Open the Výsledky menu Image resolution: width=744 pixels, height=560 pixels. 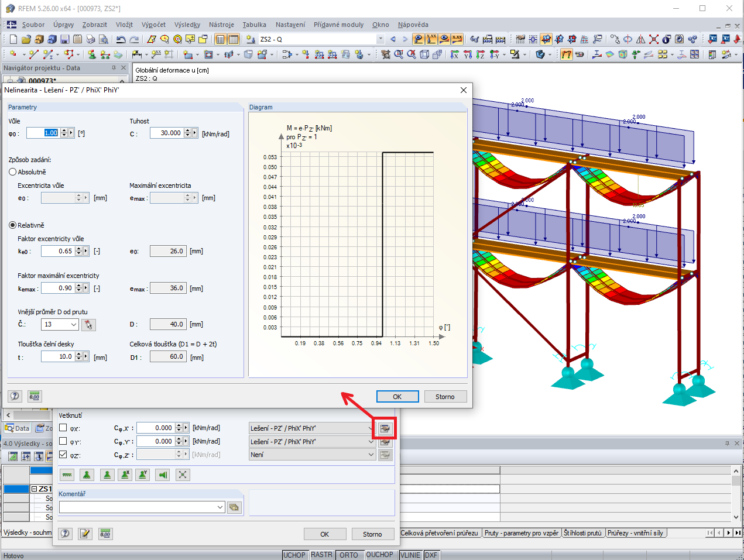point(187,25)
